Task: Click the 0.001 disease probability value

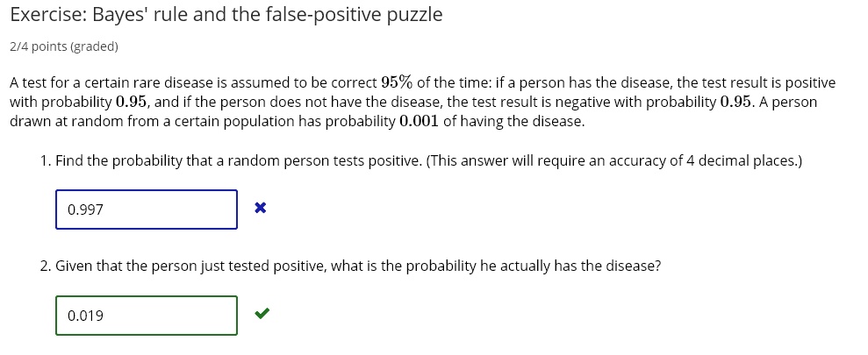Action: pos(419,121)
